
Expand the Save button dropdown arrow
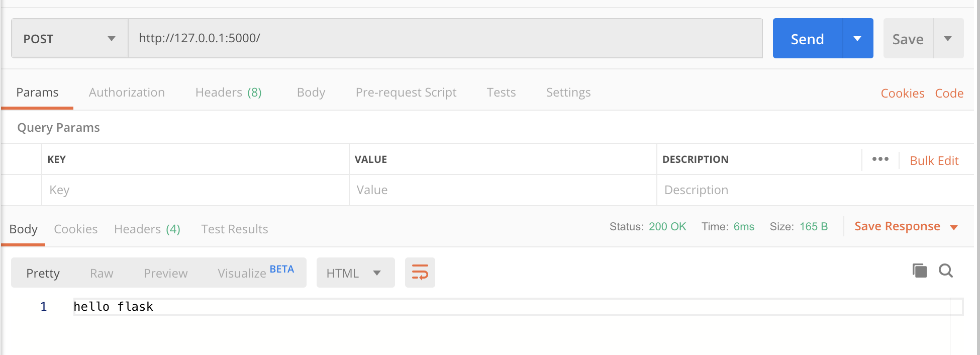(948, 38)
